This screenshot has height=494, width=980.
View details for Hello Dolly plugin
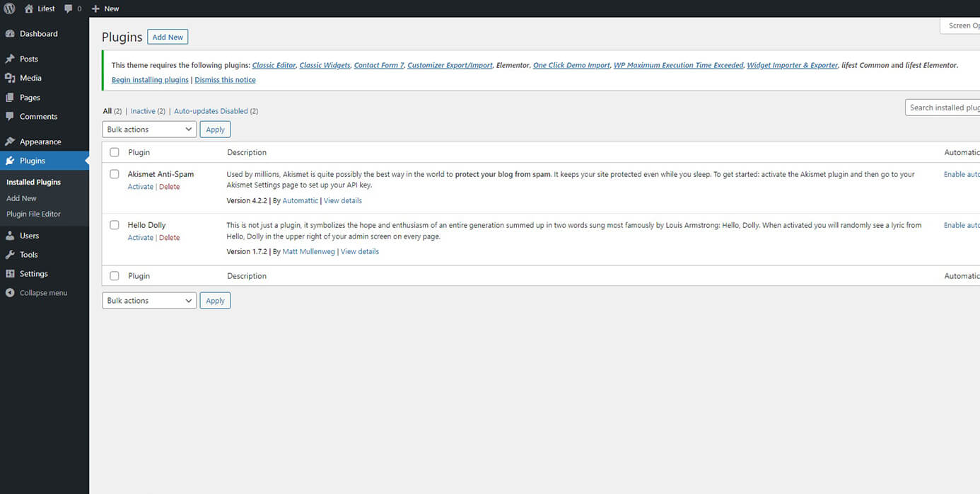pyautogui.click(x=360, y=252)
